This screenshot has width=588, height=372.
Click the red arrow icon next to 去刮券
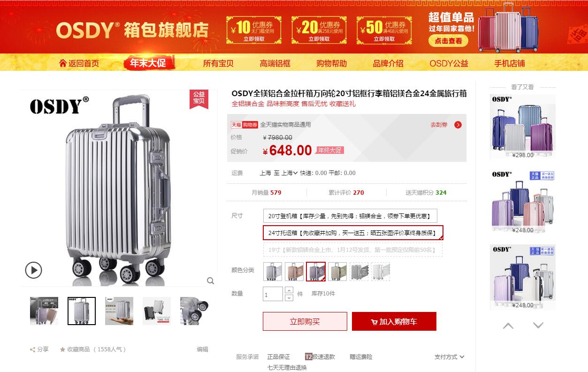click(458, 125)
